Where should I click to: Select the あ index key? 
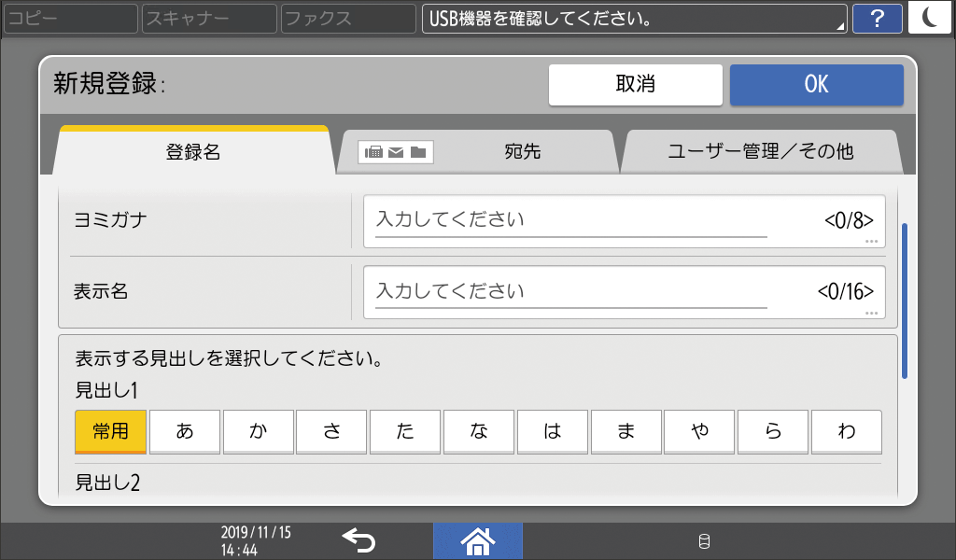pyautogui.click(x=184, y=431)
